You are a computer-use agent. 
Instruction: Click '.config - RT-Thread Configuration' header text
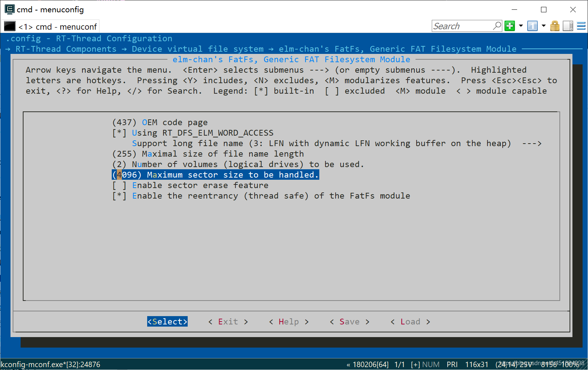click(89, 38)
